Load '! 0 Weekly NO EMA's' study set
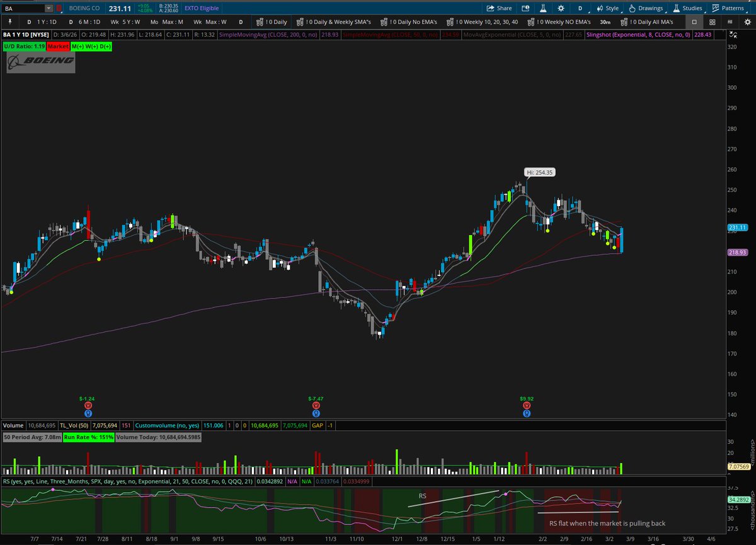The width and height of the screenshot is (756, 545). (559, 21)
